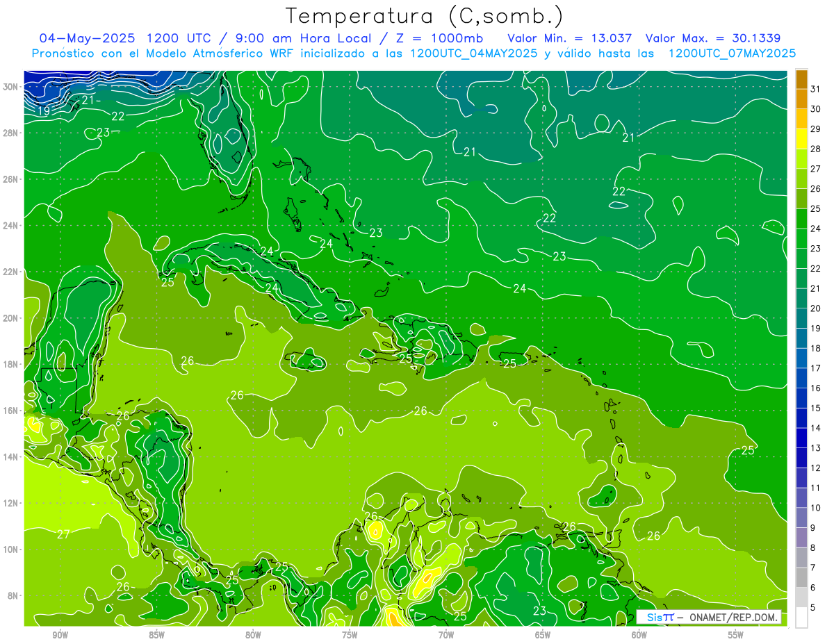This screenshot has width=834, height=644.
Task: Click the 18N latitude axis label
Action: [x=12, y=365]
